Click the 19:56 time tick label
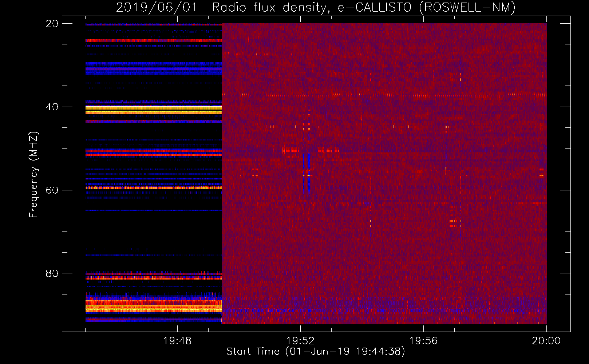The width and height of the screenshot is (589, 364). click(423, 341)
